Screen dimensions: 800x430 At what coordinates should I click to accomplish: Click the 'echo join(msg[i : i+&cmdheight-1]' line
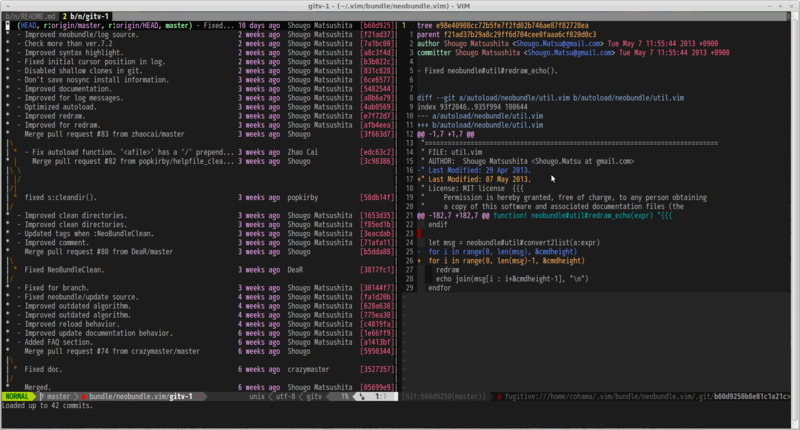(x=512, y=279)
